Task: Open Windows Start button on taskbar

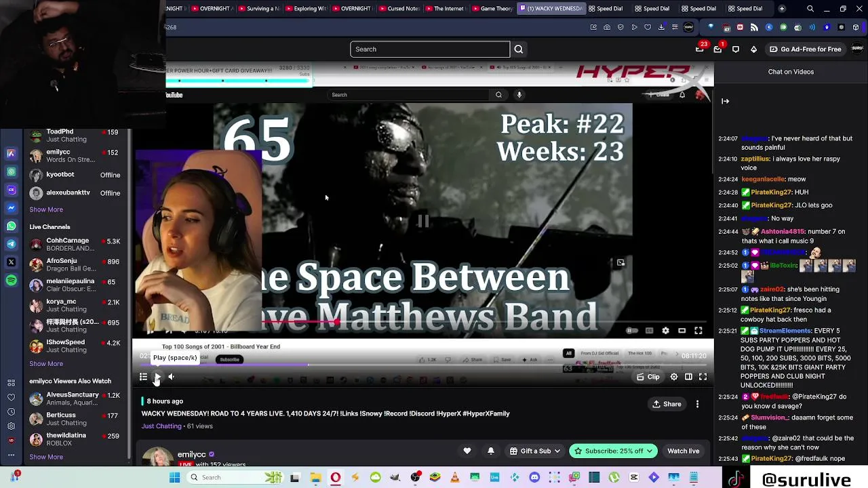Action: tap(174, 478)
